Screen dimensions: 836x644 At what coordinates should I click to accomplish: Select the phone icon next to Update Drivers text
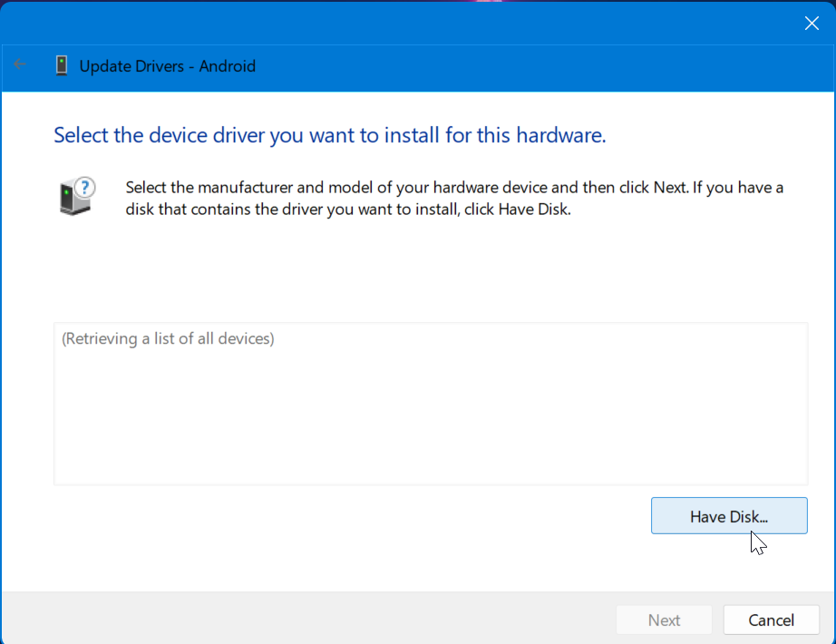click(x=61, y=64)
